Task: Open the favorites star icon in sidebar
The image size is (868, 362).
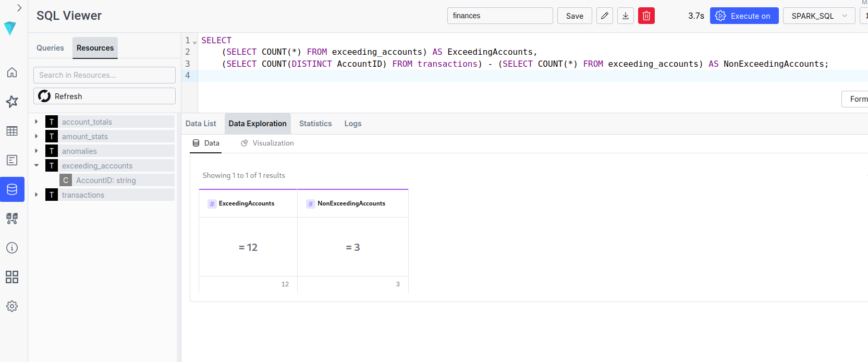Action: click(x=12, y=101)
